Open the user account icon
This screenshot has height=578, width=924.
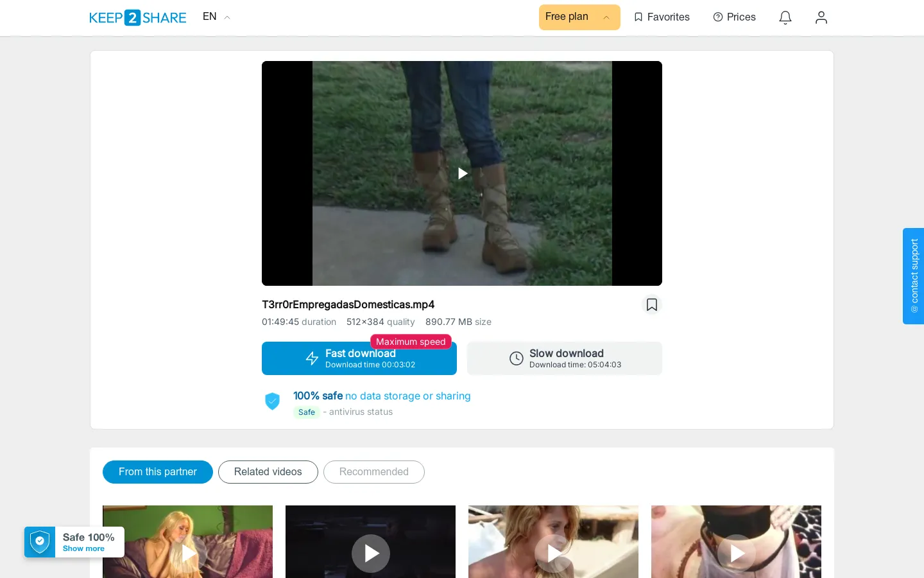pyautogui.click(x=821, y=17)
